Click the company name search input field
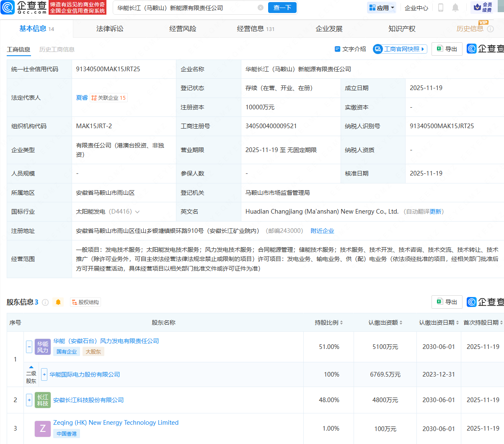 [x=184, y=8]
